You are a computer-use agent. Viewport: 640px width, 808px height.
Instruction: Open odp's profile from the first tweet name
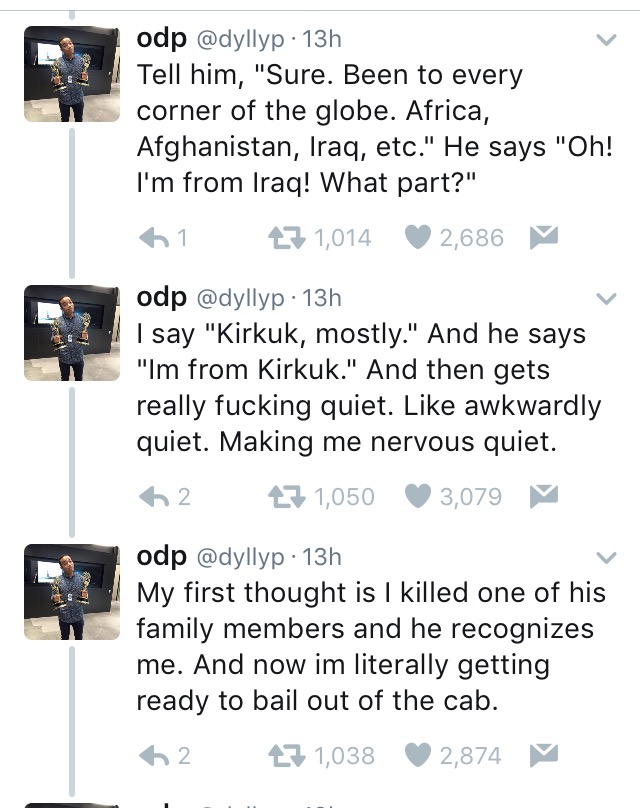(x=162, y=38)
